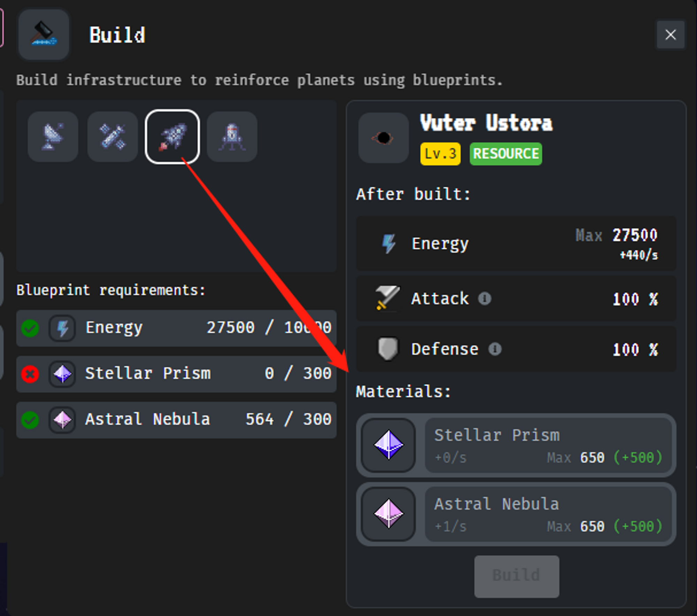Image resolution: width=697 pixels, height=616 pixels.
Task: Close the Build dialog
Action: click(x=671, y=34)
